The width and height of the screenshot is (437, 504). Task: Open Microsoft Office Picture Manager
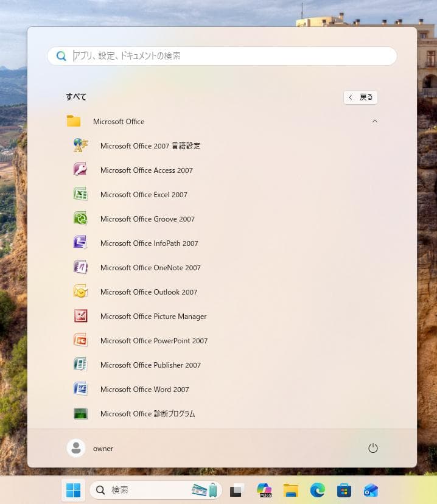153,317
